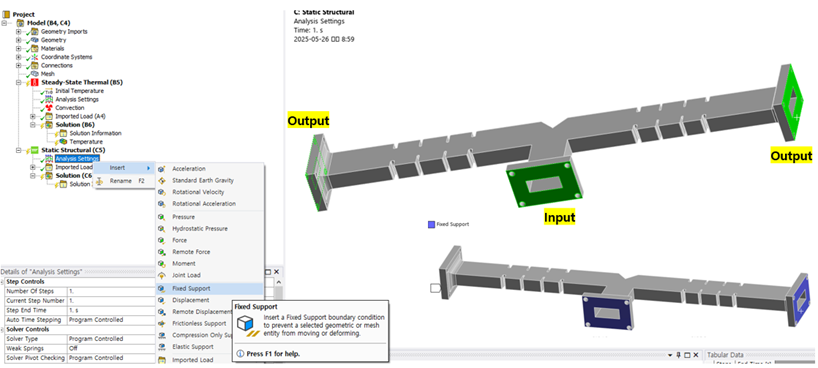Expand the Geometry Imports tree node
Viewport: 818px width, 368px height.
(x=19, y=32)
